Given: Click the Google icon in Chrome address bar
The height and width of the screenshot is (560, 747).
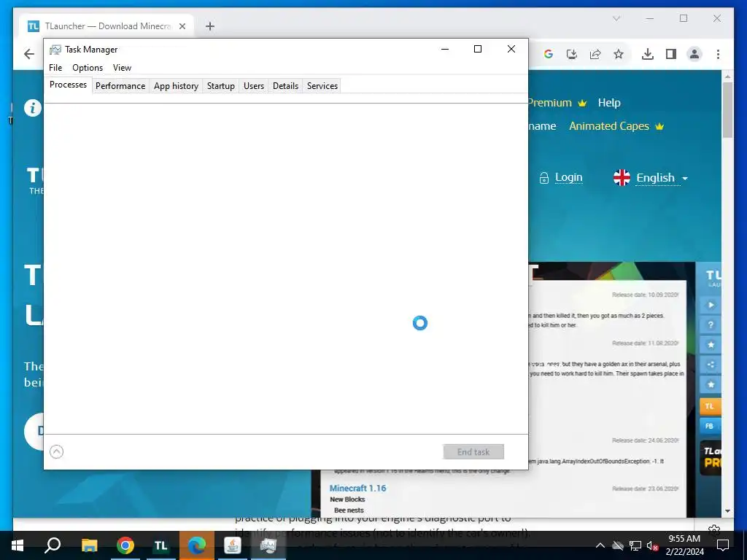Looking at the screenshot, I should [549, 54].
